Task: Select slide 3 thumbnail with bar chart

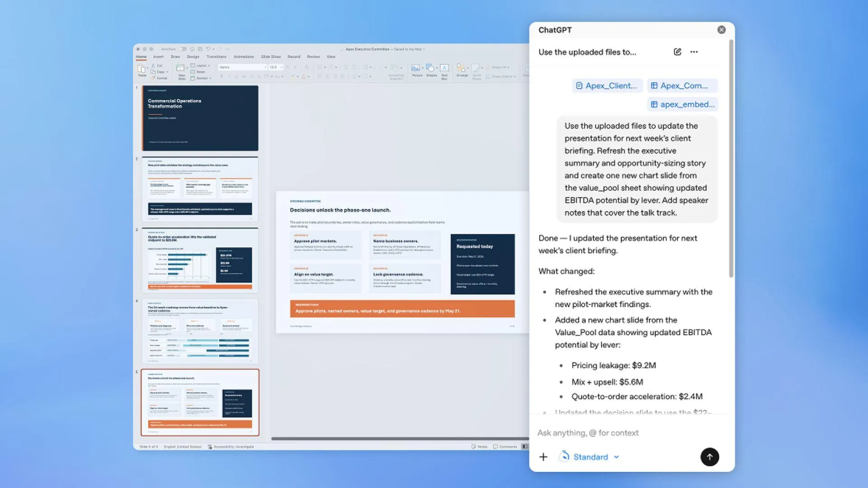Action: tap(200, 260)
